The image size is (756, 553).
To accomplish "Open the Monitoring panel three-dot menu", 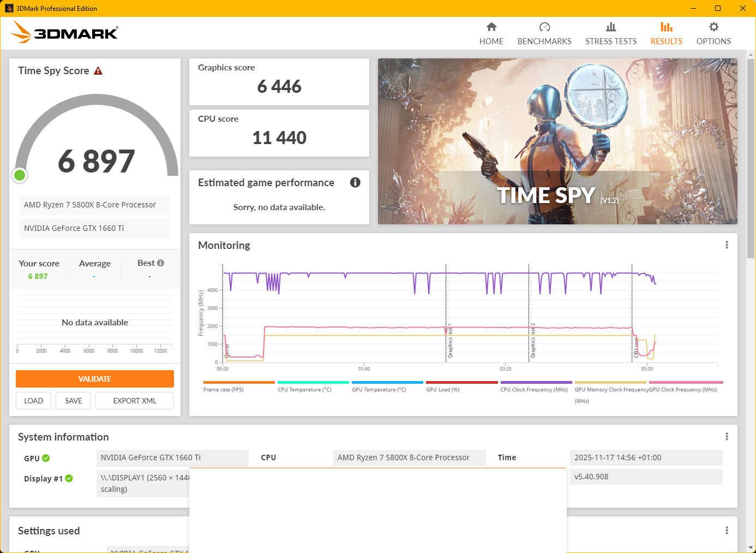I will (x=727, y=245).
